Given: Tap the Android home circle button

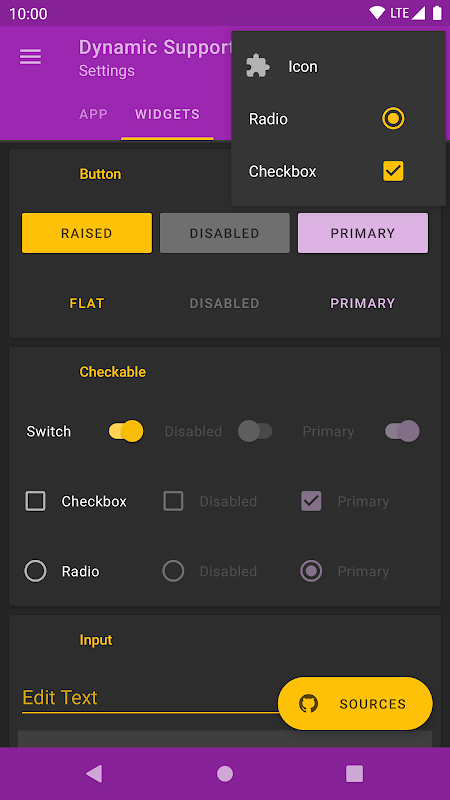Looking at the screenshot, I should (x=225, y=773).
